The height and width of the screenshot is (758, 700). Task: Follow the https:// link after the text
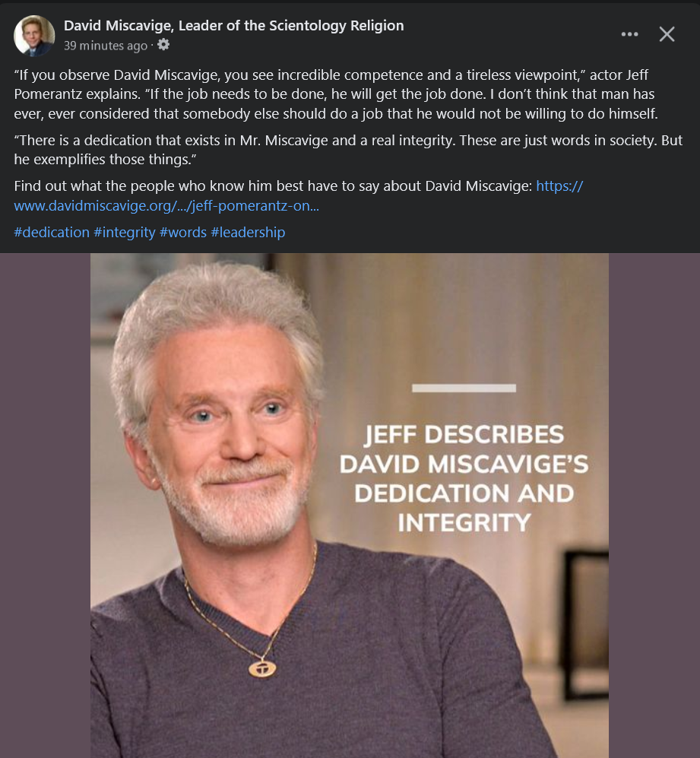click(560, 186)
